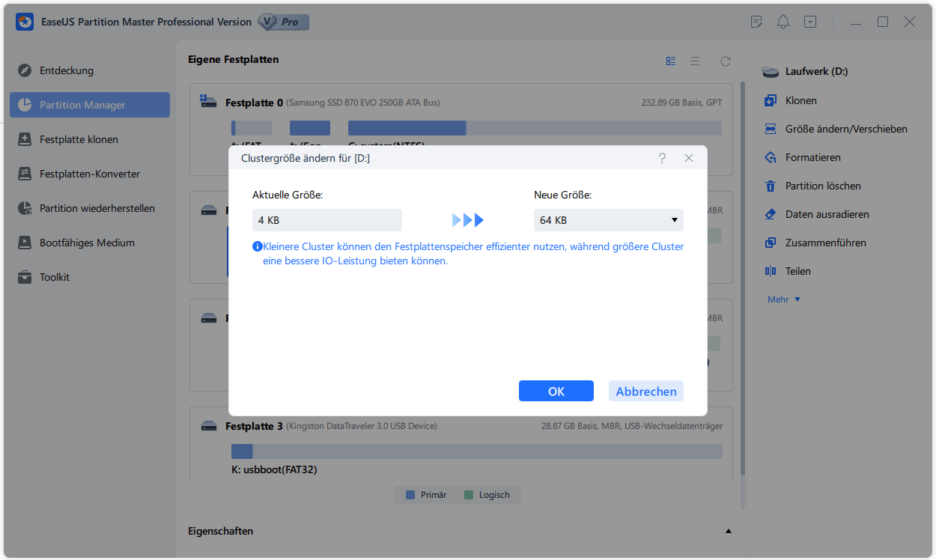The height and width of the screenshot is (560, 936).
Task: Click the Aktuelle Größe field showing 4 KB
Action: (x=327, y=220)
